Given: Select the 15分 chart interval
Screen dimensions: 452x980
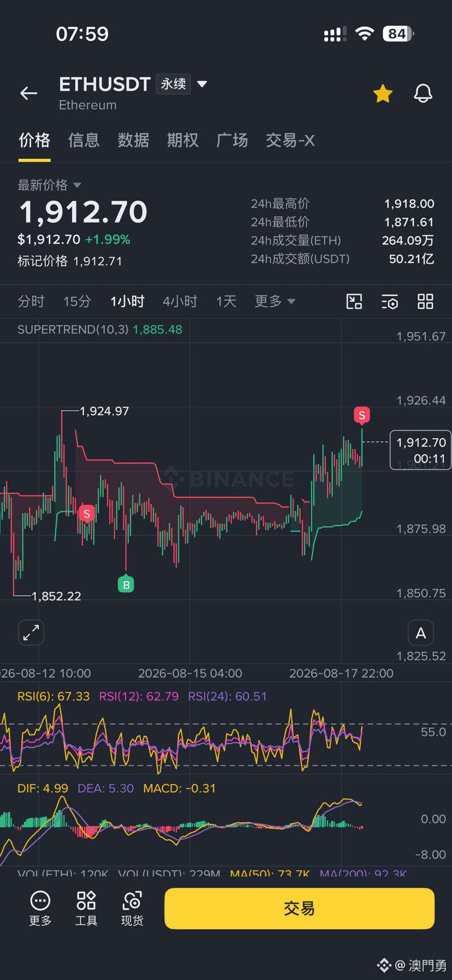Looking at the screenshot, I should point(77,301).
